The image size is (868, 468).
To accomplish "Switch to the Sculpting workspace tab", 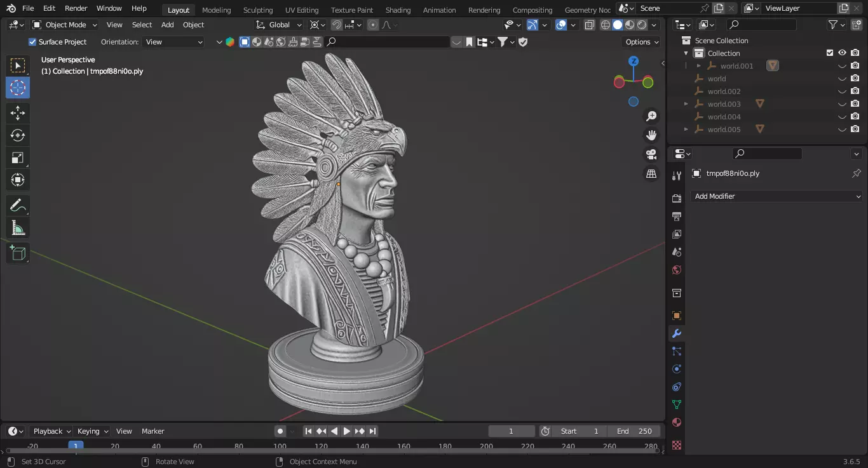I will (x=258, y=10).
